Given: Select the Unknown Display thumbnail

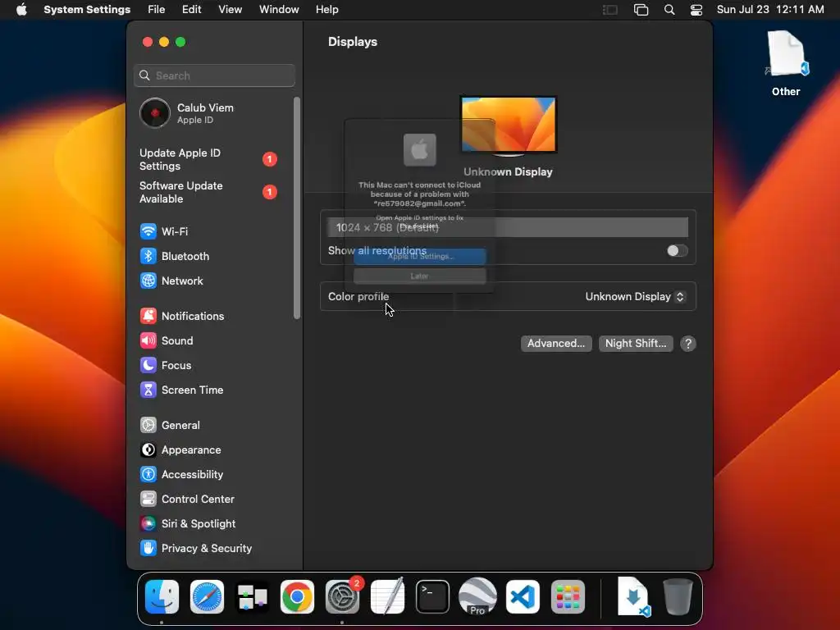Looking at the screenshot, I should tap(508, 126).
